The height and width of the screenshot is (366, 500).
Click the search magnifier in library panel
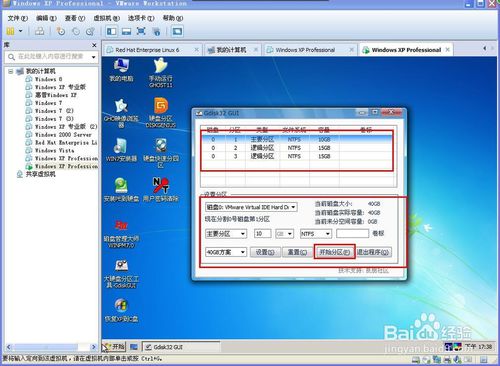(x=11, y=57)
